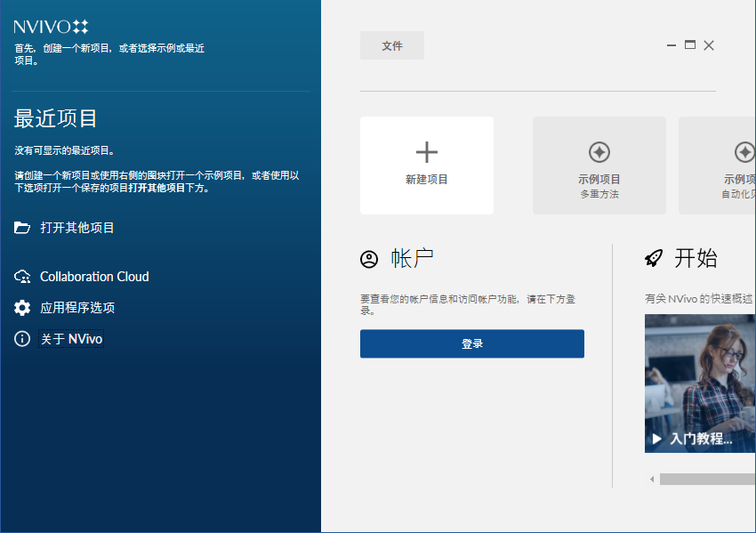Open the Collaboration Cloud link
This screenshot has height=533, width=756.
pos(94,277)
